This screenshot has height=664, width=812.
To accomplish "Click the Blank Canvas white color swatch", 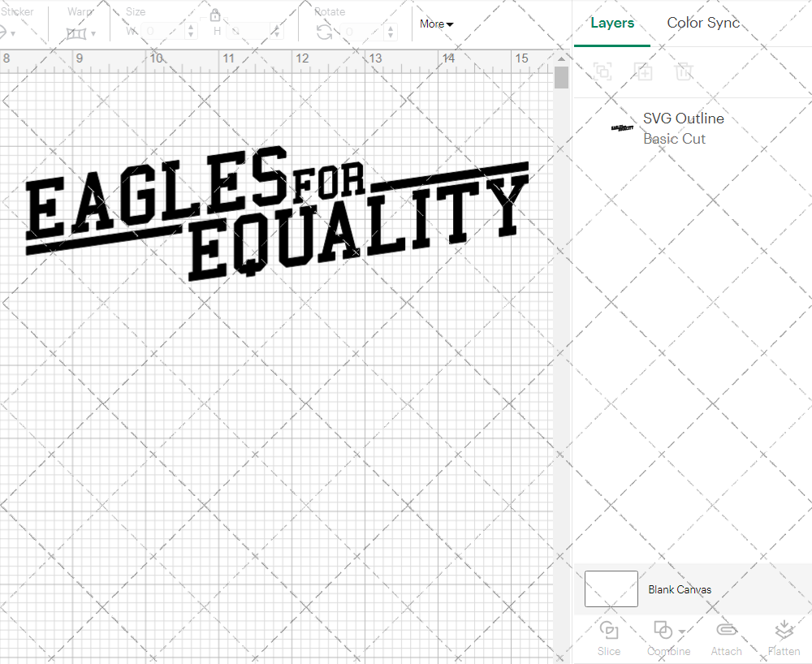I will [x=611, y=589].
